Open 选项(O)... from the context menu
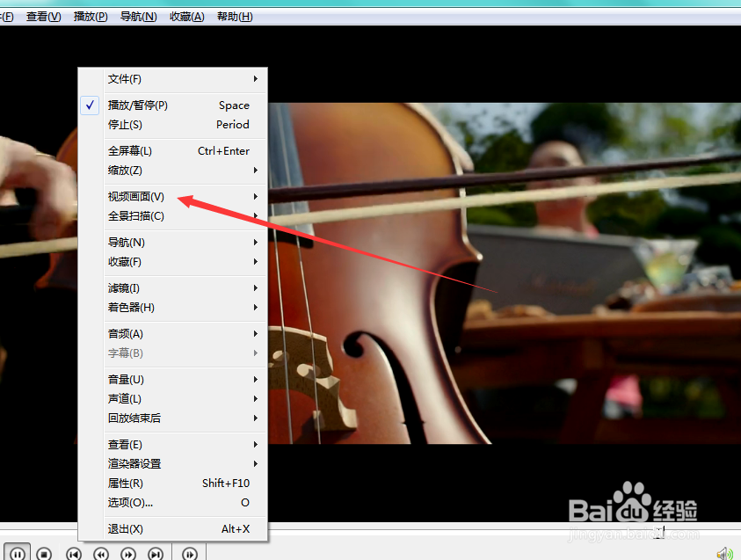This screenshot has width=741, height=560. pyautogui.click(x=173, y=503)
